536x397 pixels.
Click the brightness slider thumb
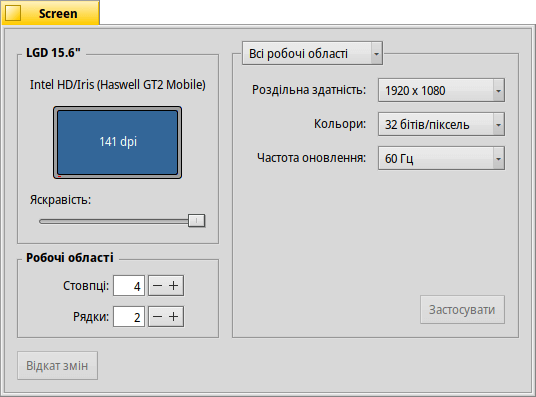(197, 221)
